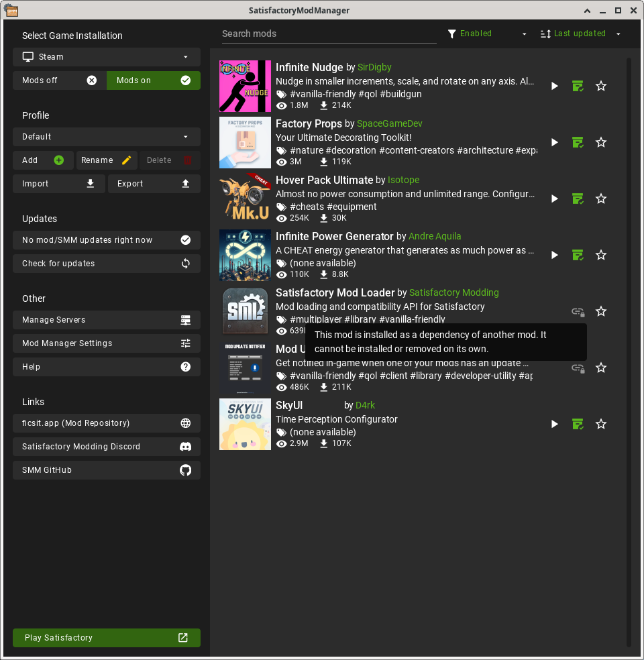Open Satisfactory Modding Discord link
Screen dimensions: 644x660
tap(107, 447)
